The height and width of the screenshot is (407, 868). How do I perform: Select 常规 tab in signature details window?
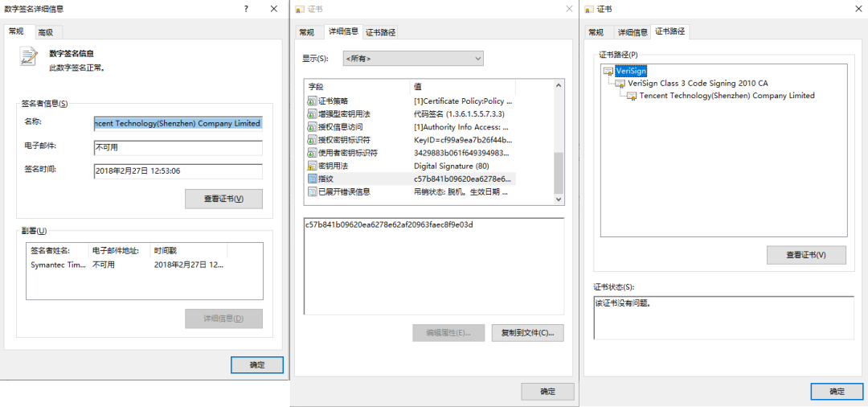(x=17, y=31)
